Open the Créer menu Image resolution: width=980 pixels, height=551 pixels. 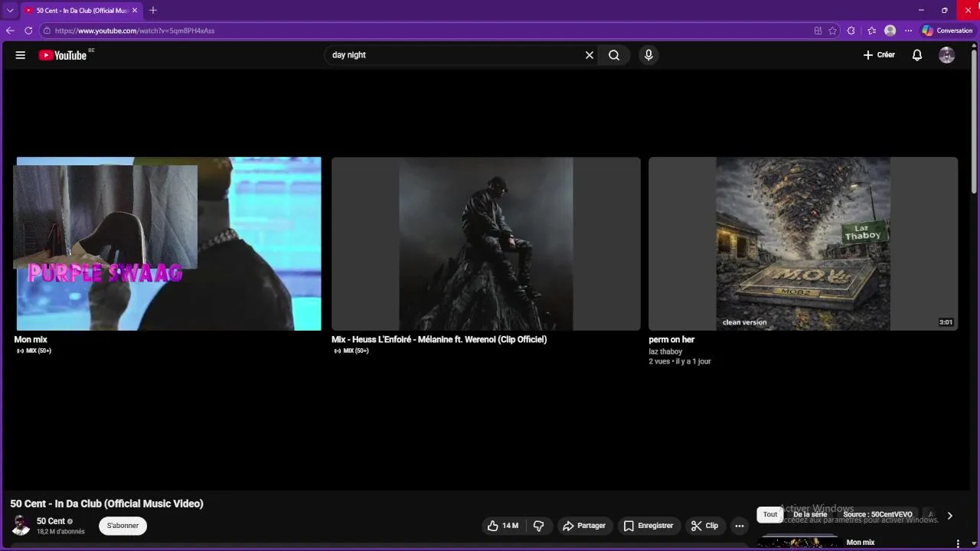879,55
